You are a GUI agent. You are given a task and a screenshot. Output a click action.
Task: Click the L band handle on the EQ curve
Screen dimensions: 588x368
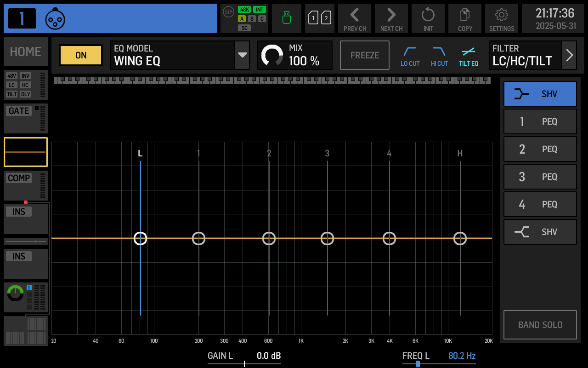tap(140, 238)
